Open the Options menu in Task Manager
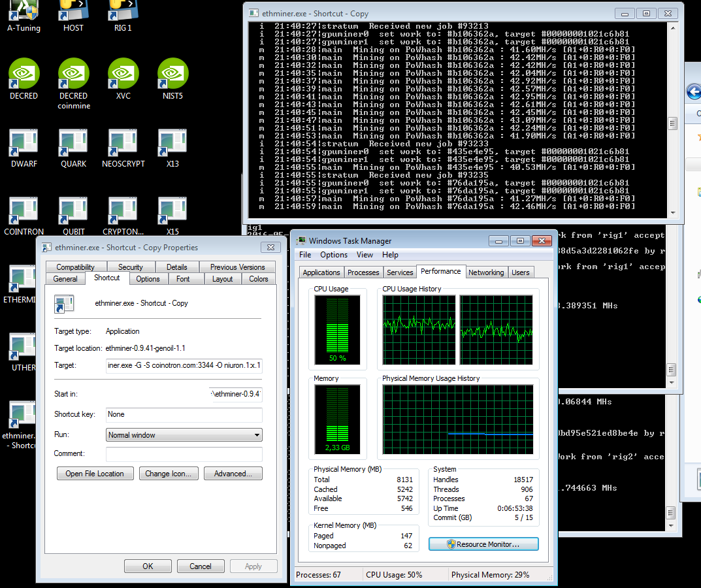This screenshot has width=701, height=588. [333, 255]
